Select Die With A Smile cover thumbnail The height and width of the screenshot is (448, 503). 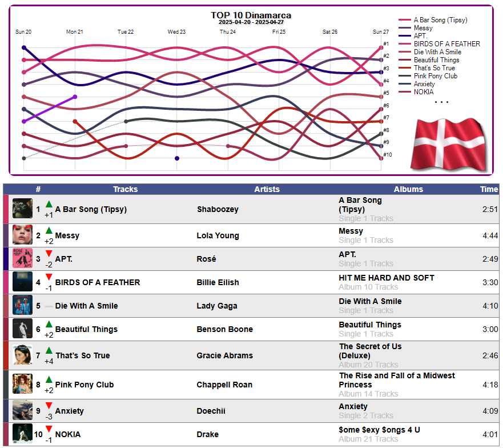[x=22, y=305]
